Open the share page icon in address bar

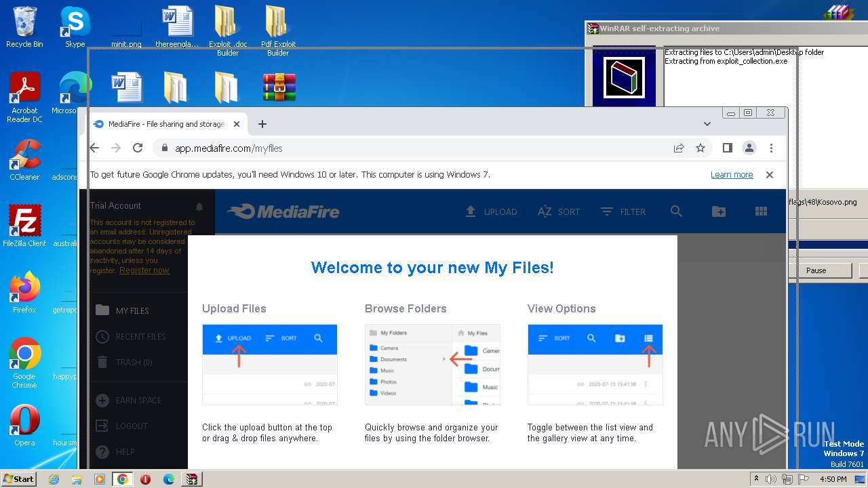click(679, 148)
